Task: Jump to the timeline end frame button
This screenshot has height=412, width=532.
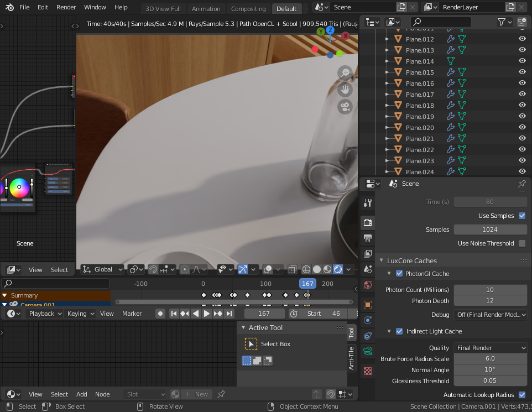Action: 230,314
